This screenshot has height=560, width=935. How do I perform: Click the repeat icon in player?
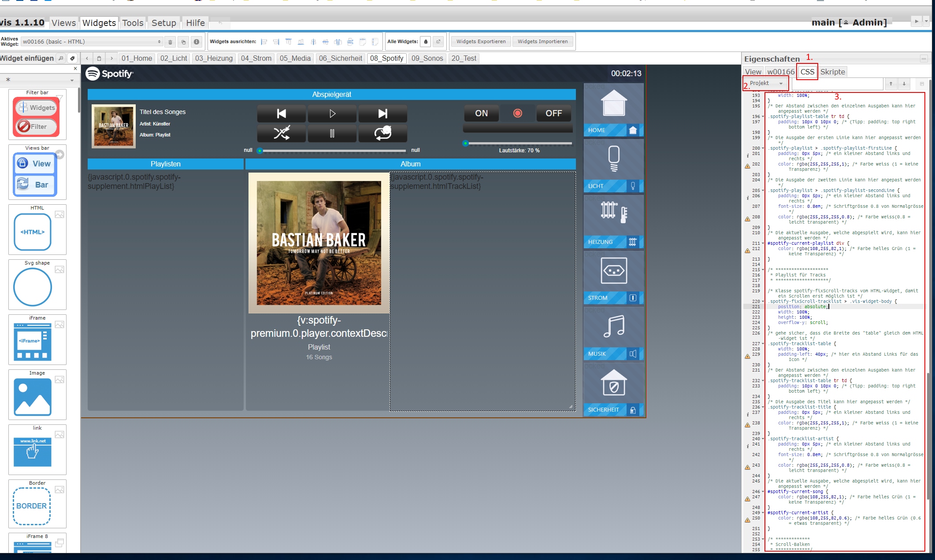coord(382,133)
